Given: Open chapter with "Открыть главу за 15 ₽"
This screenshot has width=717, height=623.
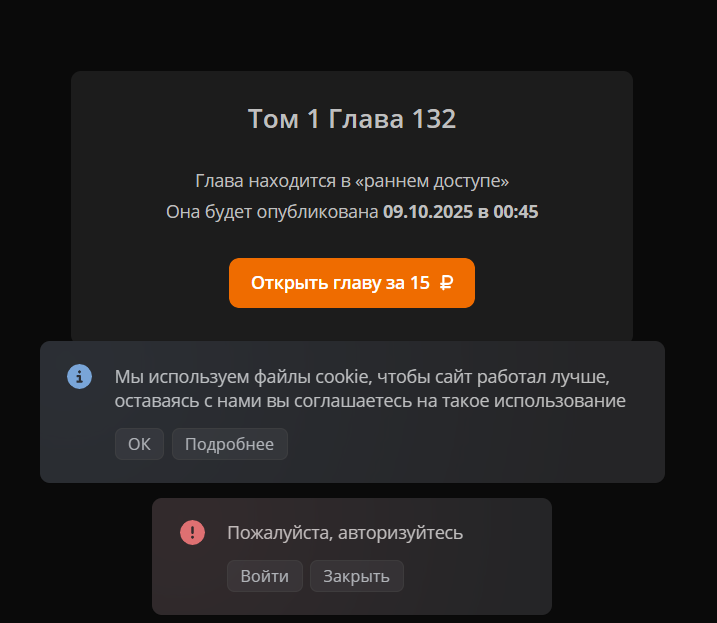Looking at the screenshot, I should [352, 283].
